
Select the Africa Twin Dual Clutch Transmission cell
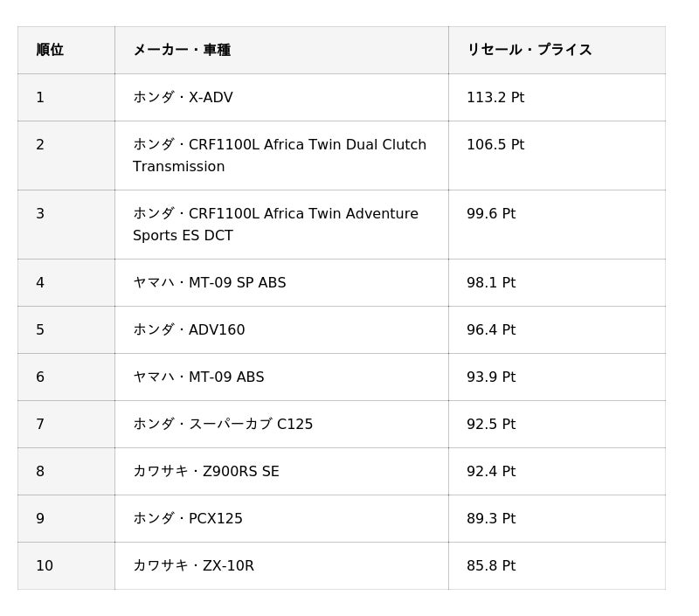coord(280,156)
